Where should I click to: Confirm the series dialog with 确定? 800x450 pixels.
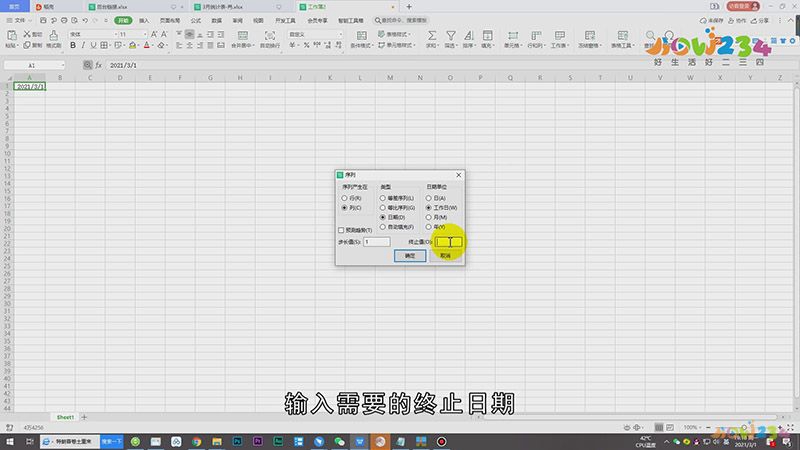(x=410, y=256)
